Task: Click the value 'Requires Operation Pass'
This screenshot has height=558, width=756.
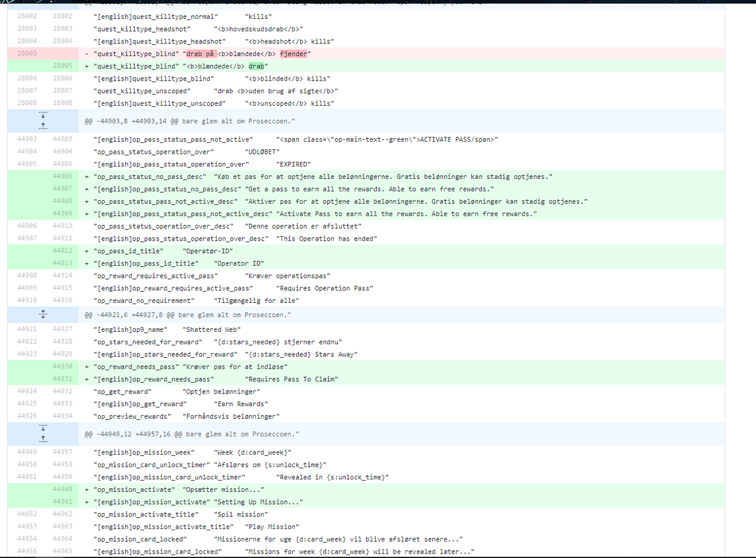Action: (326, 288)
